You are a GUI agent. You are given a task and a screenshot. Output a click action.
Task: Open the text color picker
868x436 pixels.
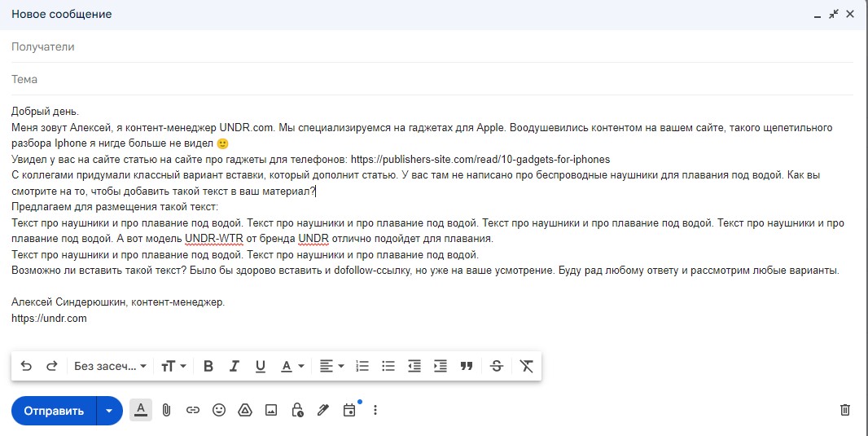292,367
